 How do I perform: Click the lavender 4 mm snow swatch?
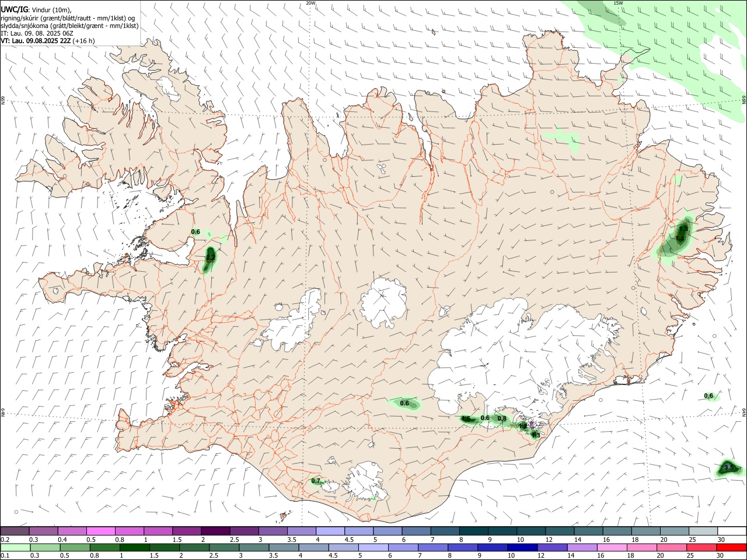(x=330, y=531)
